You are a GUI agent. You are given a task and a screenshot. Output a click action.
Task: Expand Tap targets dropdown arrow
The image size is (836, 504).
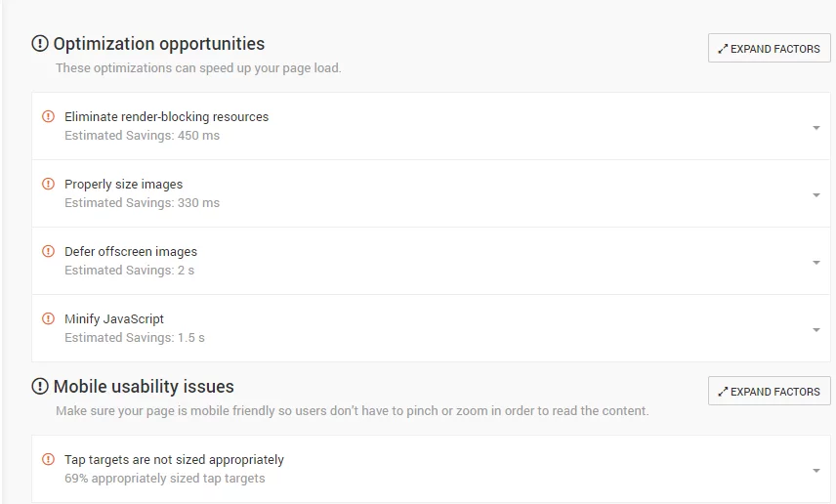815,471
